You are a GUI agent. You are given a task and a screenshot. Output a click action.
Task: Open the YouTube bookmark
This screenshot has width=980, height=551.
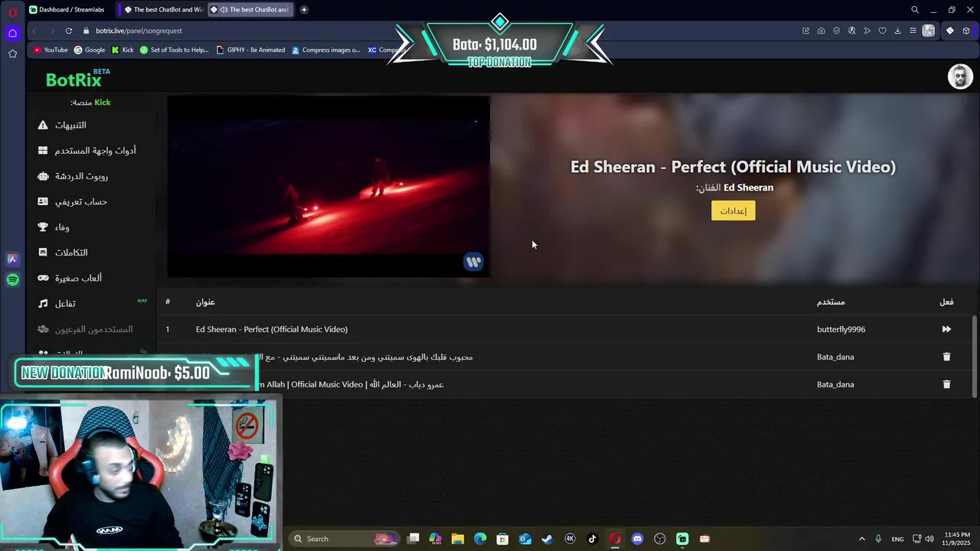coord(51,50)
